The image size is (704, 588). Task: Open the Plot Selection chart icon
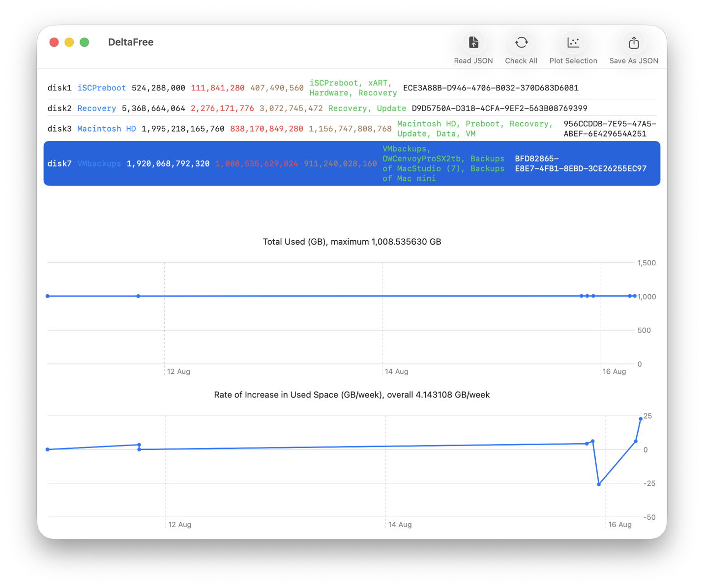[x=573, y=43]
